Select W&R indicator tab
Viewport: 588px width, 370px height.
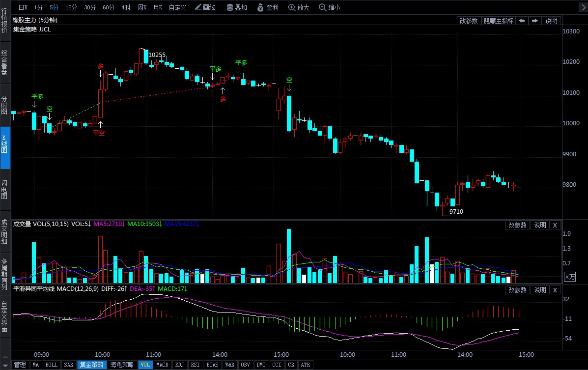229,365
